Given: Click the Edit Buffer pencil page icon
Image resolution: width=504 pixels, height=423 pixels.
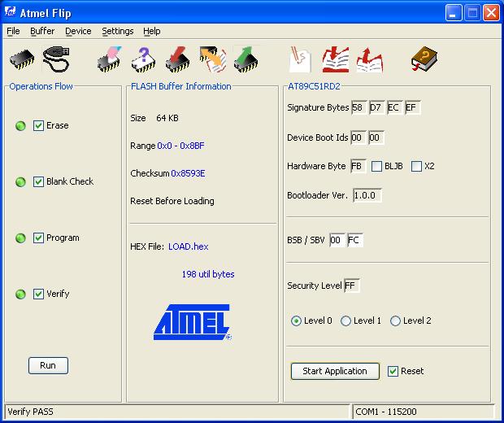Looking at the screenshot, I should coord(300,59).
